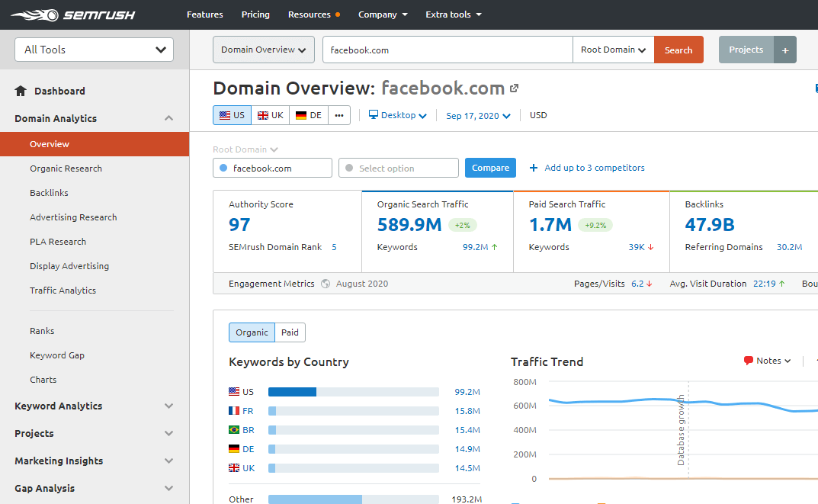
Task: Open Backlinks in the sidebar
Action: (49, 193)
